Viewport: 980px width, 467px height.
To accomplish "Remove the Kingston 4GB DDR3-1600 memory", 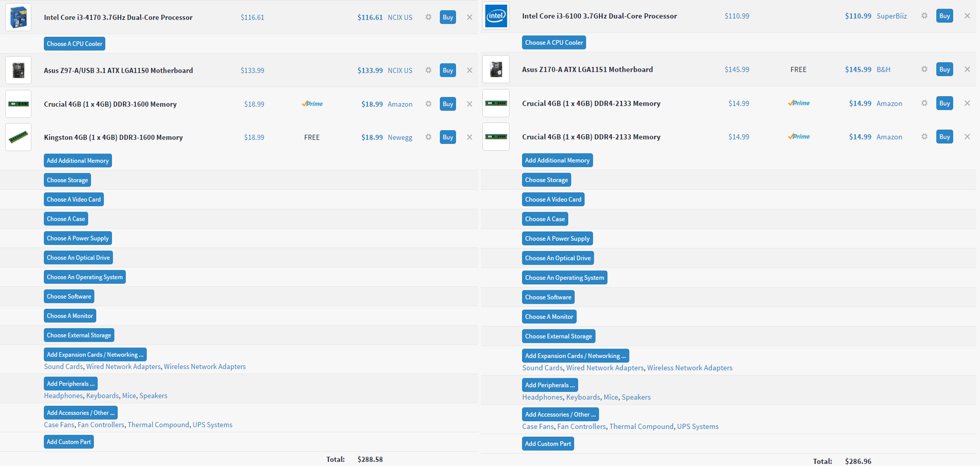I will 470,137.
